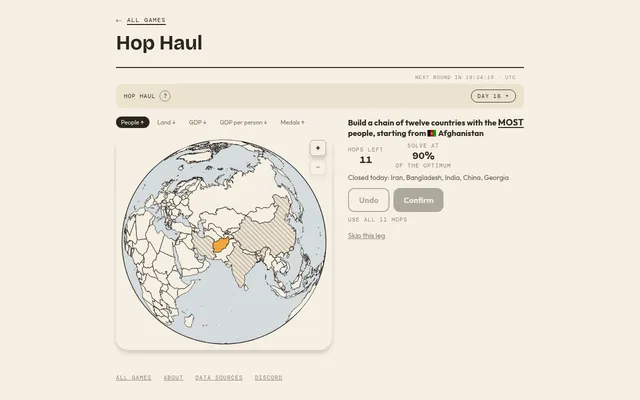
Task: Click the Afghanistan flag in the prompt
Action: click(432, 133)
